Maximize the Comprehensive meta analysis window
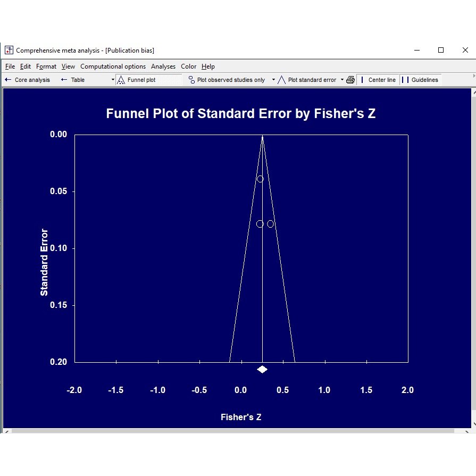Screen dimensions: 476x476 click(x=441, y=50)
